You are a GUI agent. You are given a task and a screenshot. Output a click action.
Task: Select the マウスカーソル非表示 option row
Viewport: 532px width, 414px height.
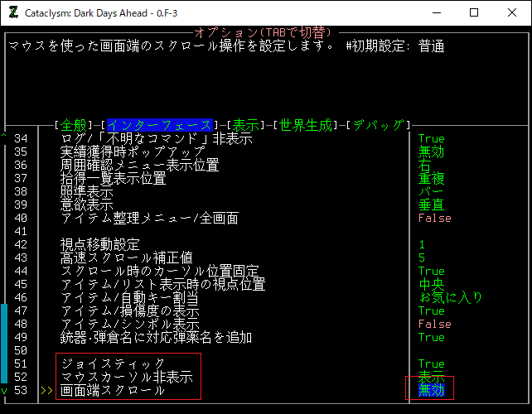[x=126, y=377]
